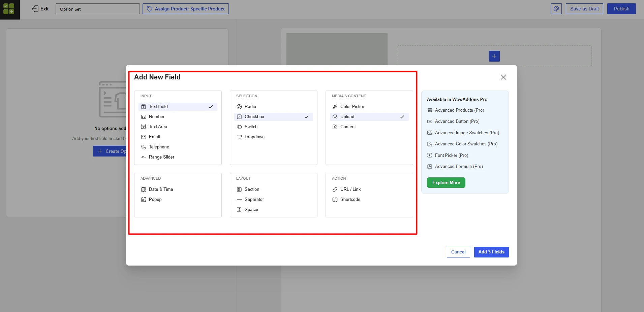This screenshot has height=312, width=644.
Task: Click the Advanced Formula icon
Action: click(430, 167)
